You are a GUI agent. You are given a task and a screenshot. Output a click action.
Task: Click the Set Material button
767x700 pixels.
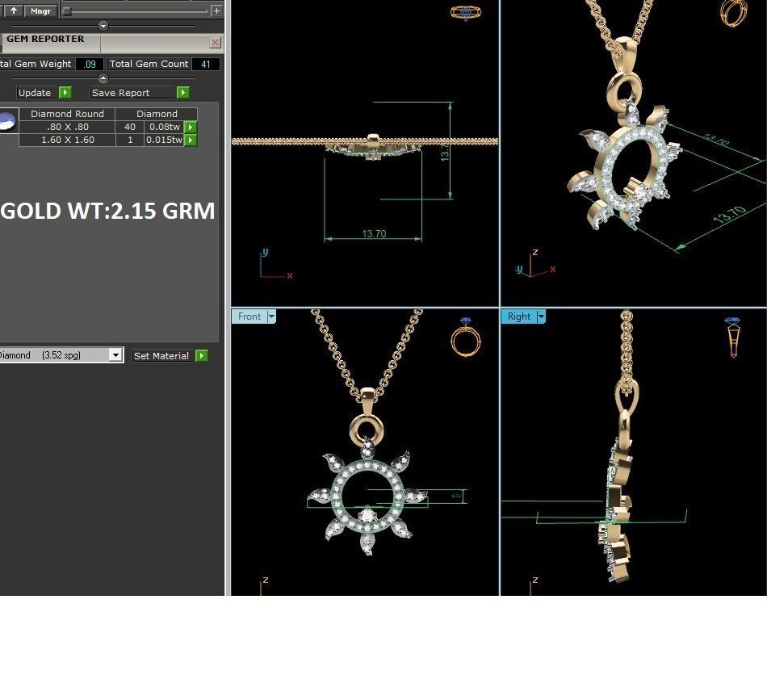[161, 355]
